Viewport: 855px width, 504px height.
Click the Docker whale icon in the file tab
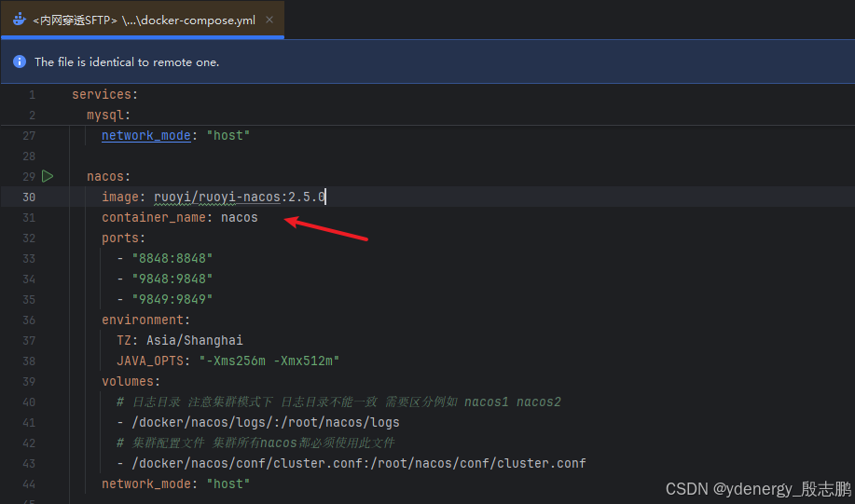coord(18,20)
